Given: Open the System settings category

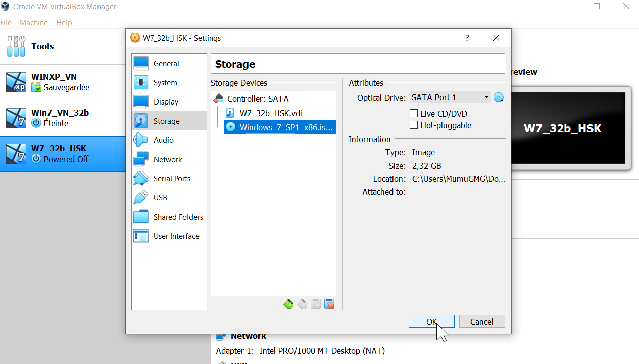Looking at the screenshot, I should pyautogui.click(x=169, y=83).
